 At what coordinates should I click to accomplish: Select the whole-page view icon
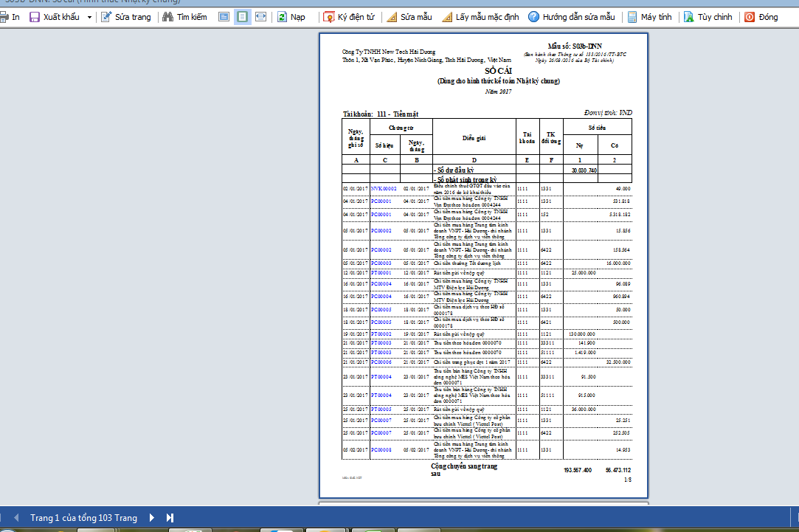pyautogui.click(x=243, y=17)
